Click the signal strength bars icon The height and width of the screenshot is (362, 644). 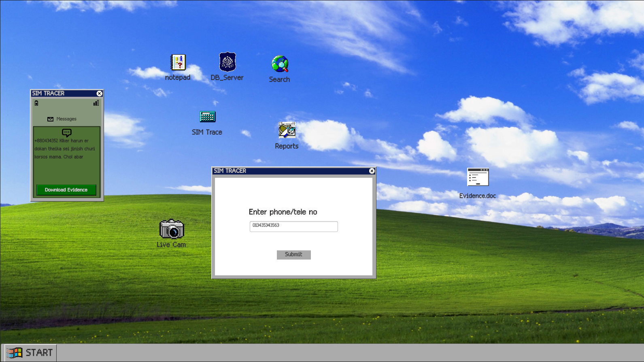tap(96, 103)
